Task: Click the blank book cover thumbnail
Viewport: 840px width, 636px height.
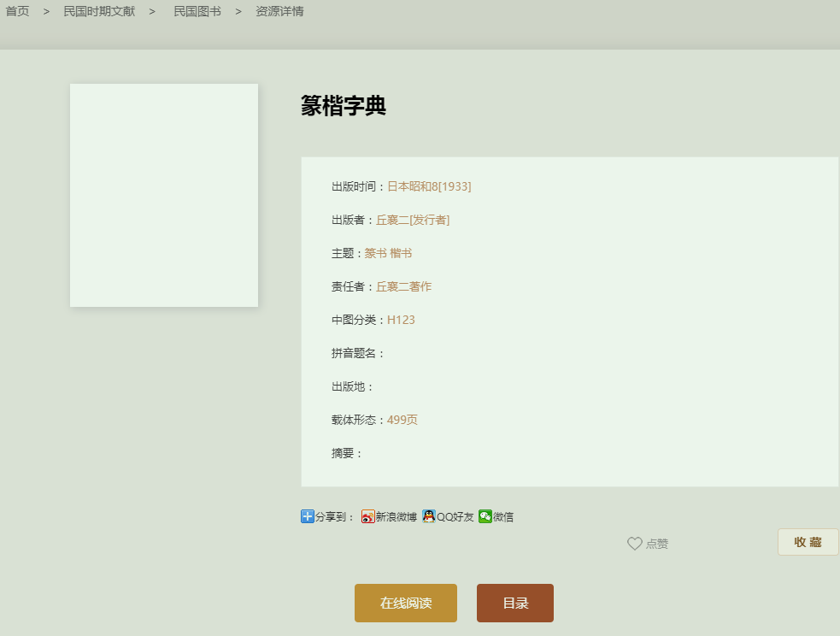Action: click(164, 195)
